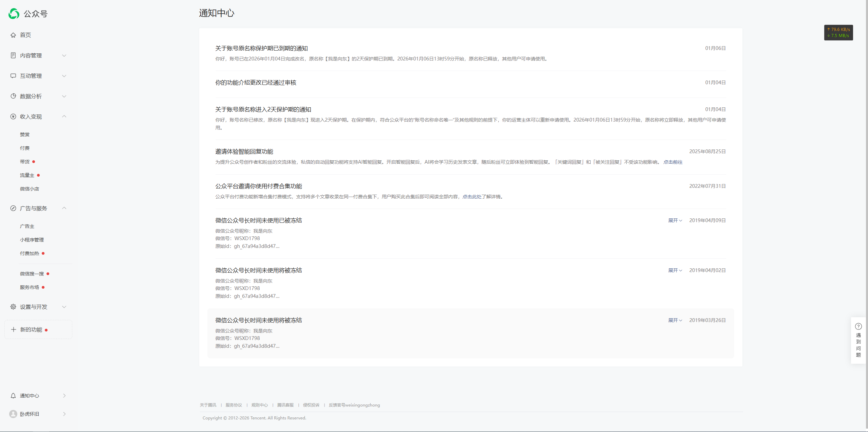Image resolution: width=868 pixels, height=432 pixels.
Task: Click the 点击前往 link
Action: [673, 162]
